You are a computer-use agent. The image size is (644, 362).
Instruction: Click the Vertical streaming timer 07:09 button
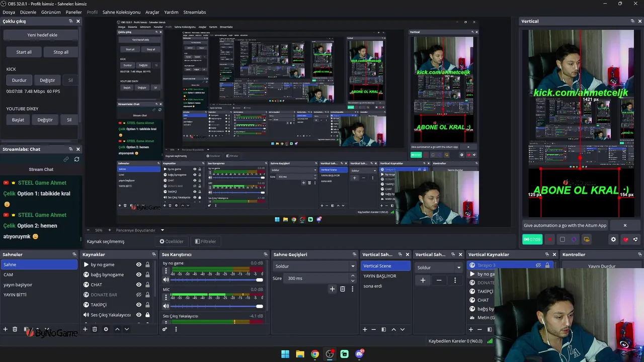532,239
